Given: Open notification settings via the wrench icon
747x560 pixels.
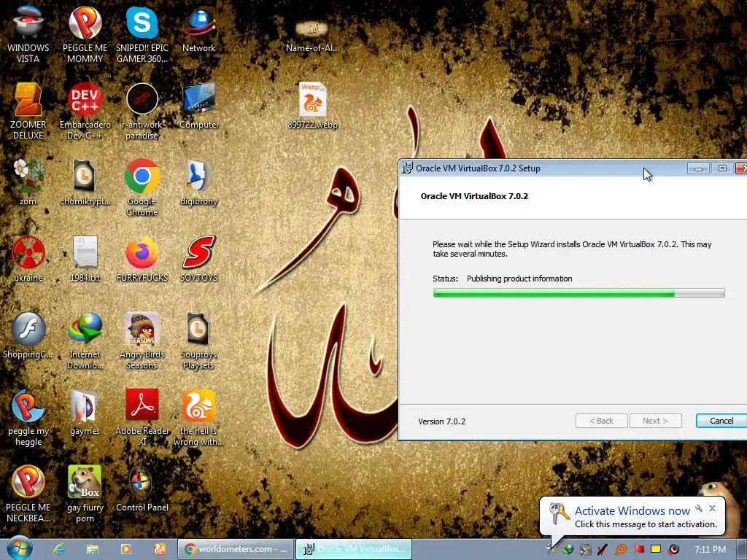Looking at the screenshot, I should [x=698, y=508].
